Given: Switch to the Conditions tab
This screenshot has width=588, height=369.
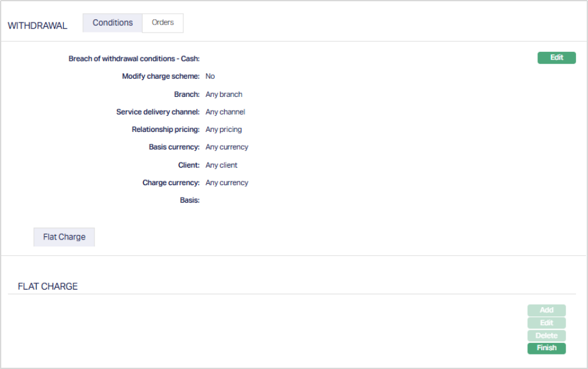Looking at the screenshot, I should [x=113, y=23].
